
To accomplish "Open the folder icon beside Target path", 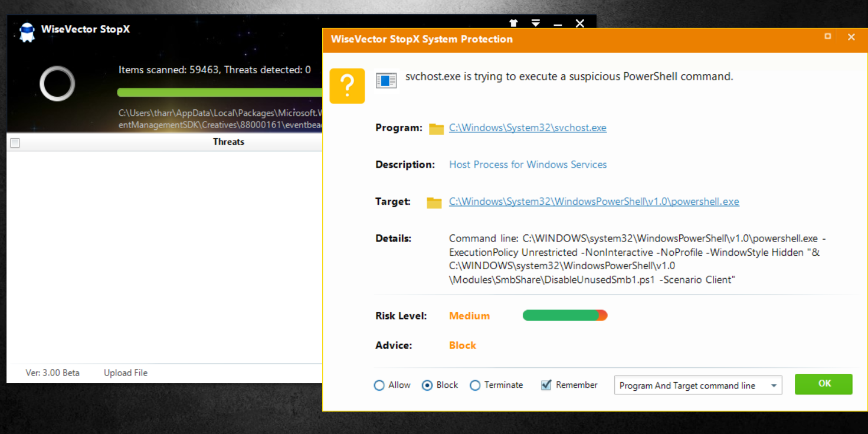I will 434,203.
